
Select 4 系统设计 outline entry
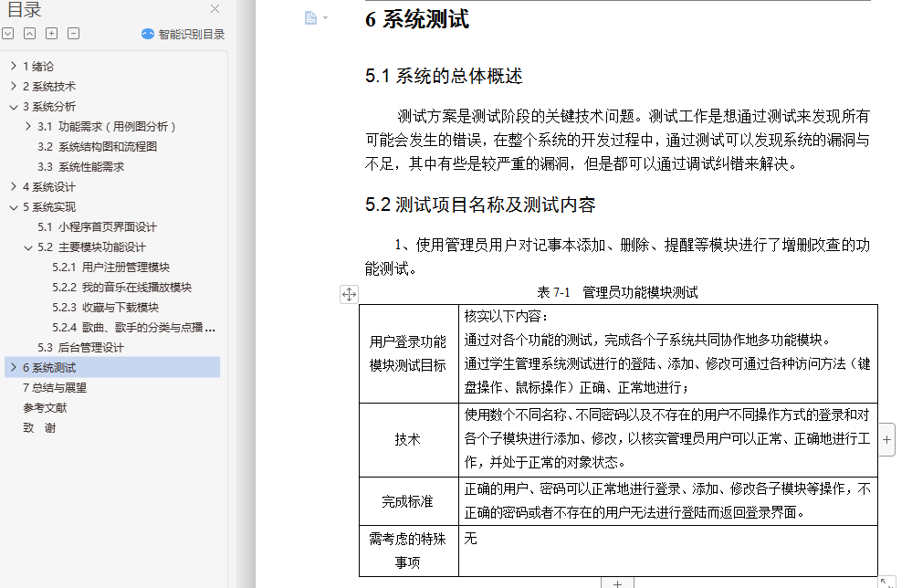coord(49,186)
